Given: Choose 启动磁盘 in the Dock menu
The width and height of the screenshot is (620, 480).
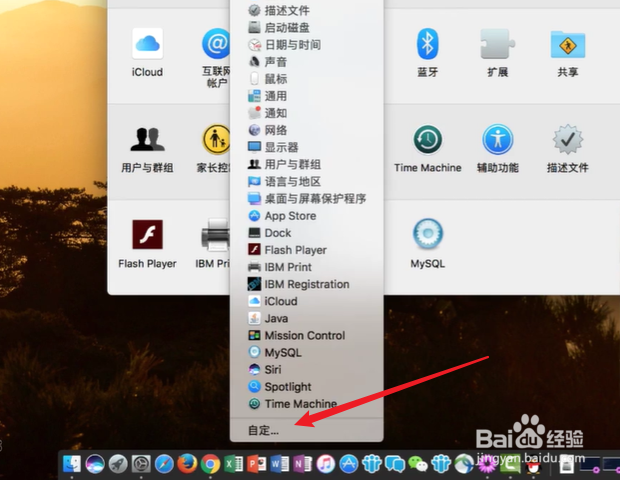Looking at the screenshot, I should point(306,27).
